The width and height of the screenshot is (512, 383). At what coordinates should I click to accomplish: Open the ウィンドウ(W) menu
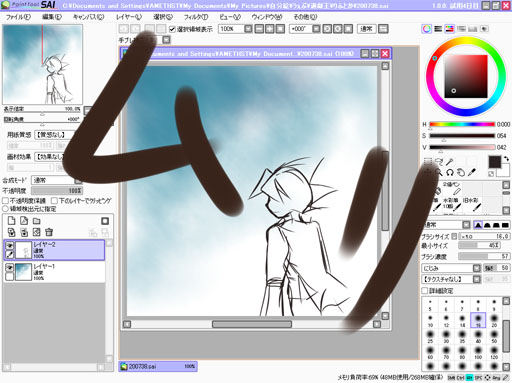pyautogui.click(x=267, y=17)
